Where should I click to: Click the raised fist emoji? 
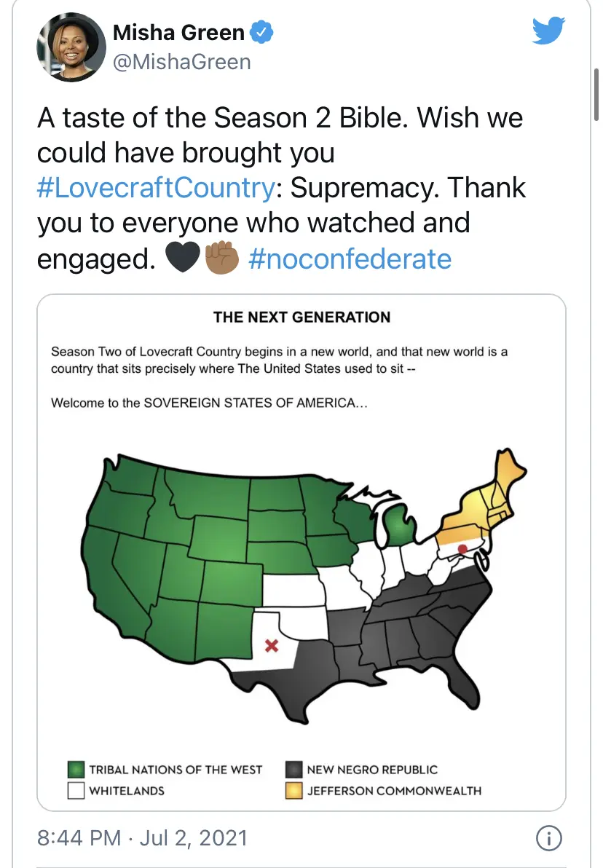point(221,259)
